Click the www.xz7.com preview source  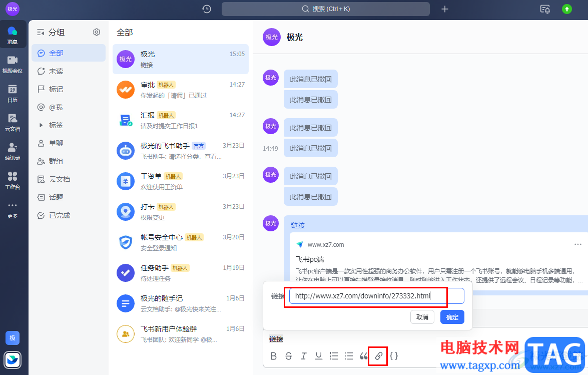pyautogui.click(x=325, y=244)
